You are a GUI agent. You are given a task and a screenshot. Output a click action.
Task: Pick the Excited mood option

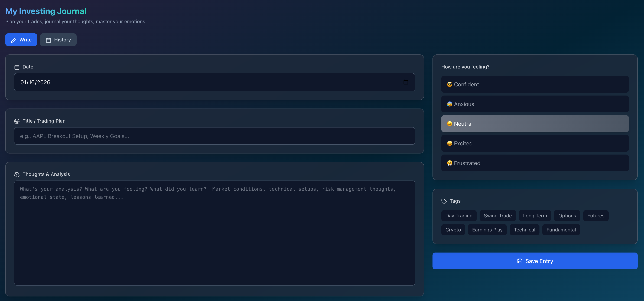535,143
